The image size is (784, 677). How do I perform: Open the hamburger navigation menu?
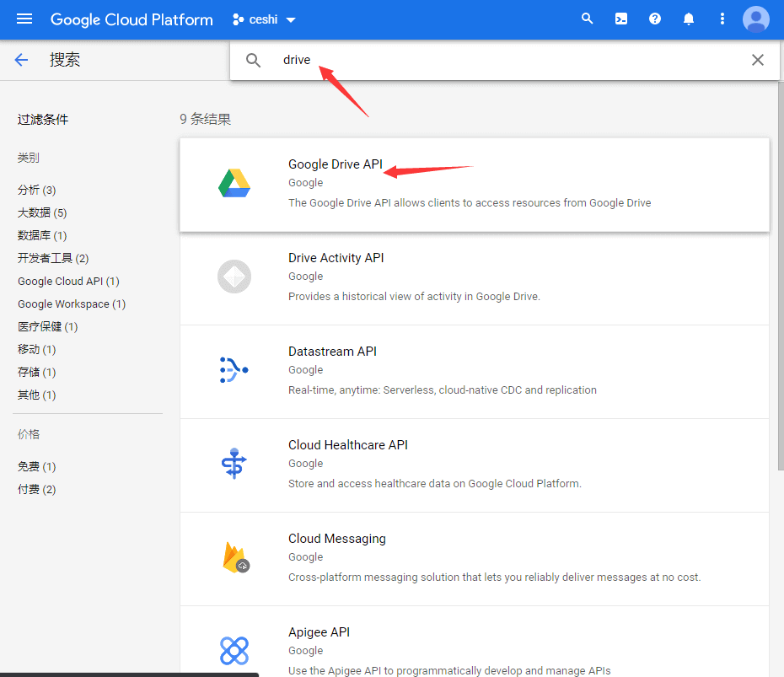click(x=24, y=19)
